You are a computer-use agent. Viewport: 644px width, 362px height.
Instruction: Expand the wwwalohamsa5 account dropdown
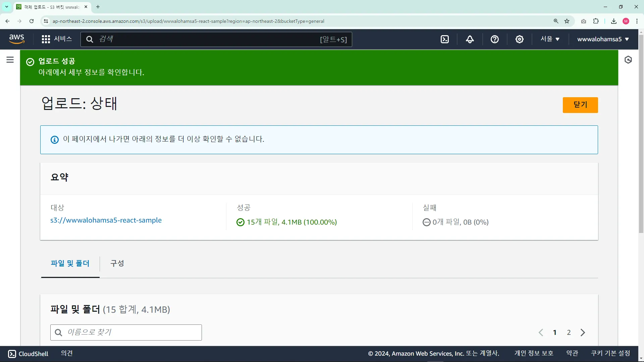point(603,39)
